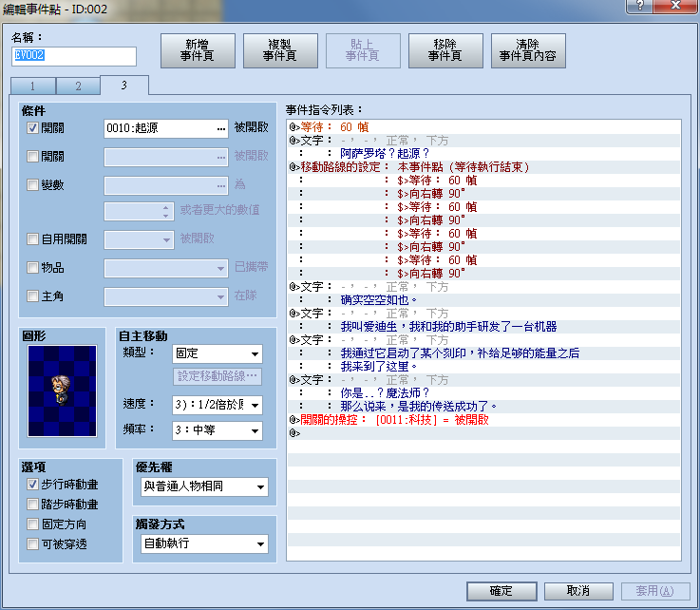Select the line 那么说来，是我的传送成功了。
The height and width of the screenshot is (610, 700).
484,407
